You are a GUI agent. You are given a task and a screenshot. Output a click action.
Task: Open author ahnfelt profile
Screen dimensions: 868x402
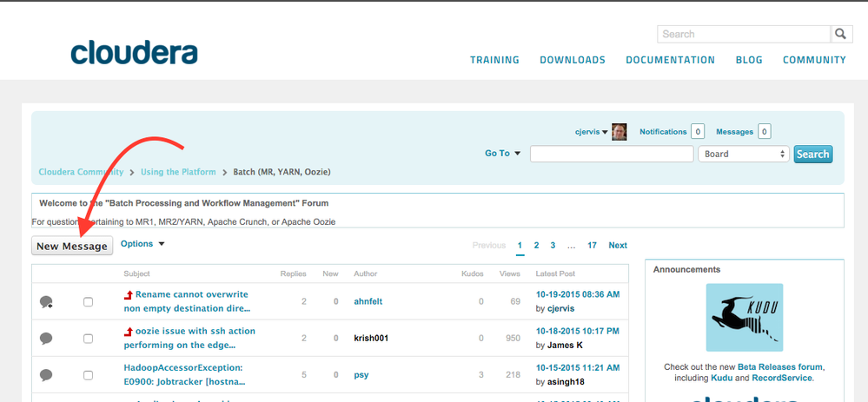pyautogui.click(x=368, y=301)
